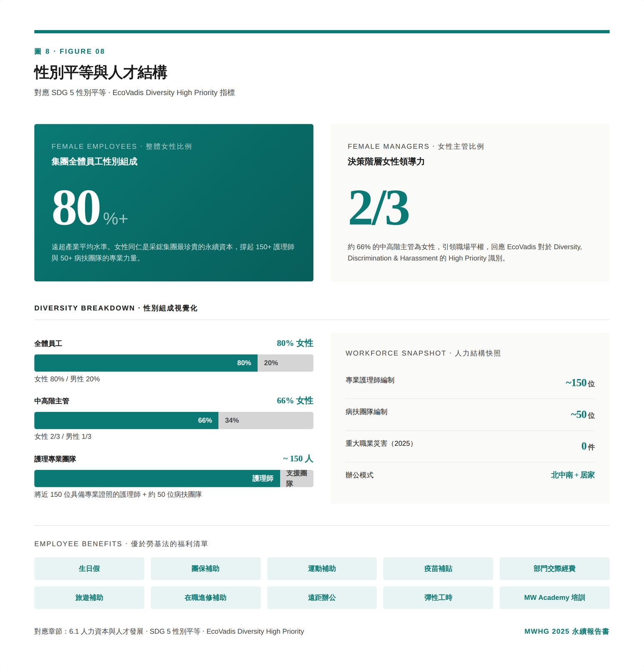Click the subtitle mentioning SDG 5 性別平等

pos(135,93)
